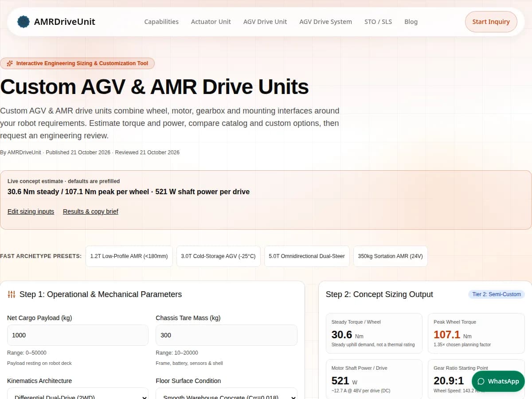The image size is (532, 399).
Task: Click 'Steady uphill demand, not a thermal rating'
Action: pyautogui.click(x=373, y=344)
